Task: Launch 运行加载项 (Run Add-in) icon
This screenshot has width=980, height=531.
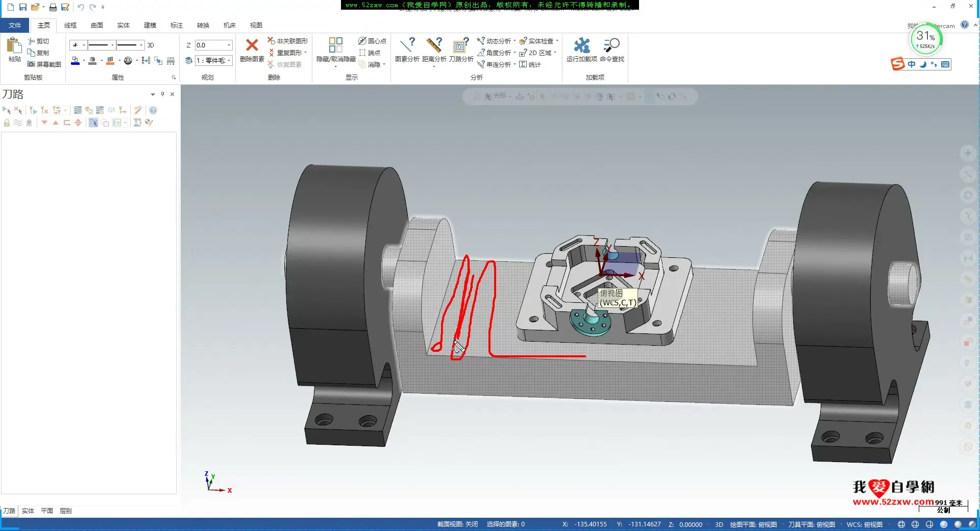Action: tap(581, 45)
